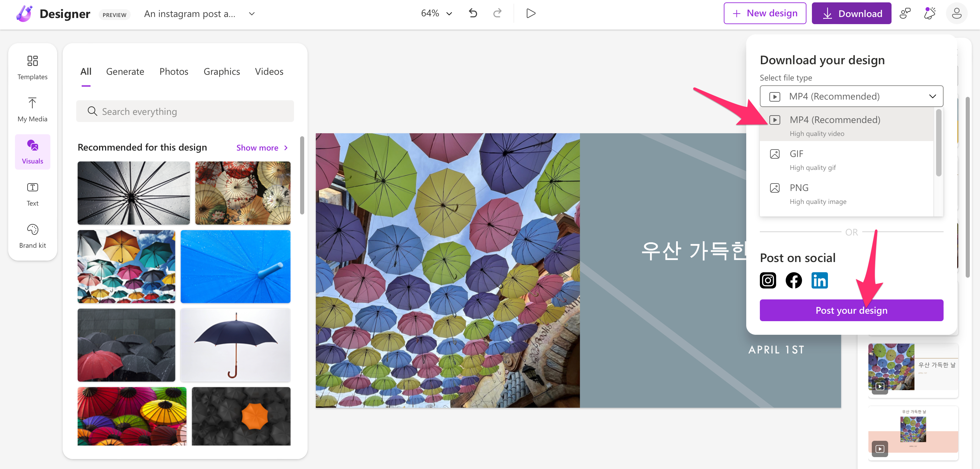Open the Brand kit panel
The width and height of the screenshot is (980, 469).
pyautogui.click(x=32, y=236)
